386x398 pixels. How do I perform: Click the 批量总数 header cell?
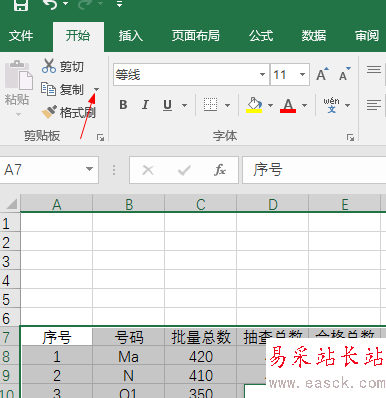[201, 337]
